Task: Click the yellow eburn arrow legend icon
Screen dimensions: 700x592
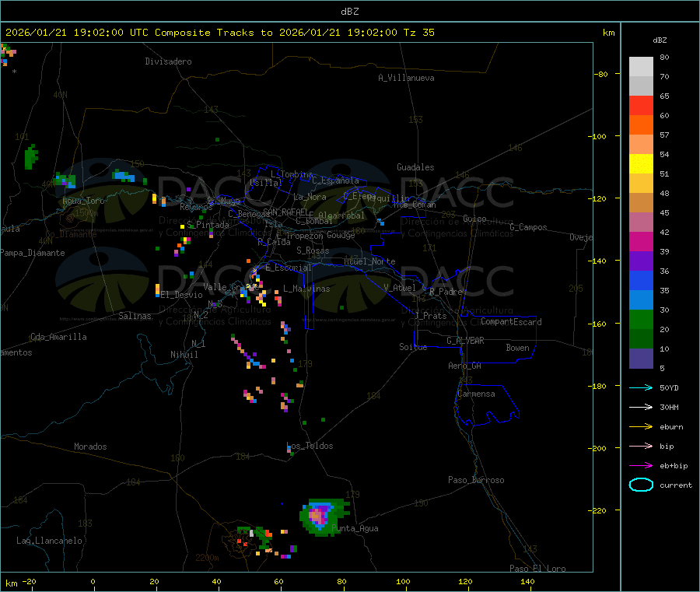Action: 641,427
